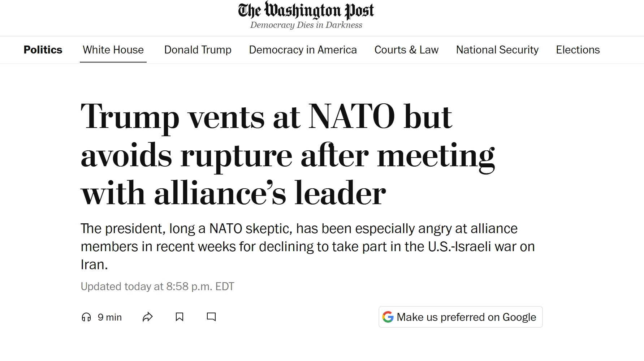The image size is (644, 361).
Task: Click the article subheadline about Iran war
Action: tap(307, 246)
